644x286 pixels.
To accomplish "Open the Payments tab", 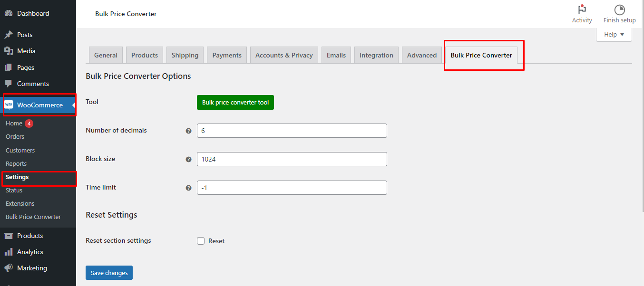I will tap(227, 55).
